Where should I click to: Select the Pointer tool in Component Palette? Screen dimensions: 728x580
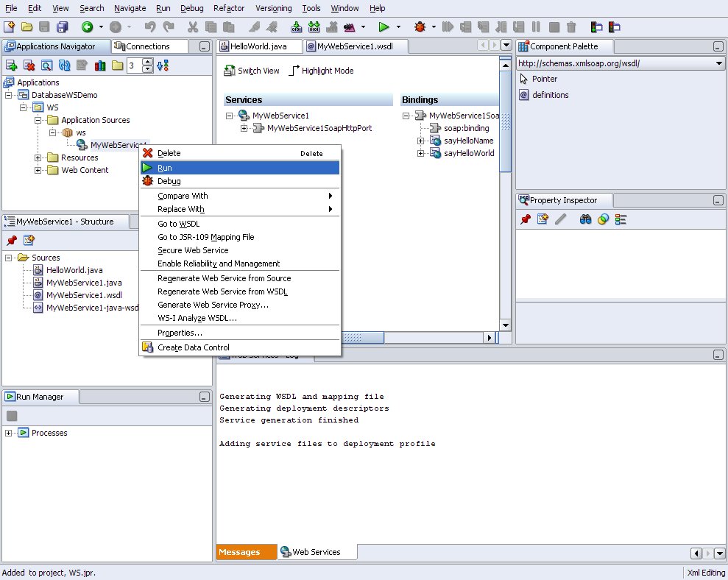pyautogui.click(x=537, y=79)
